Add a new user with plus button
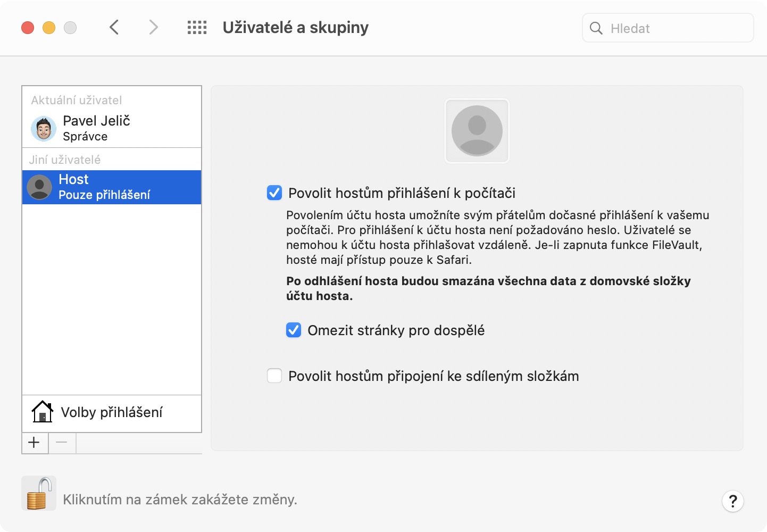 tap(35, 443)
